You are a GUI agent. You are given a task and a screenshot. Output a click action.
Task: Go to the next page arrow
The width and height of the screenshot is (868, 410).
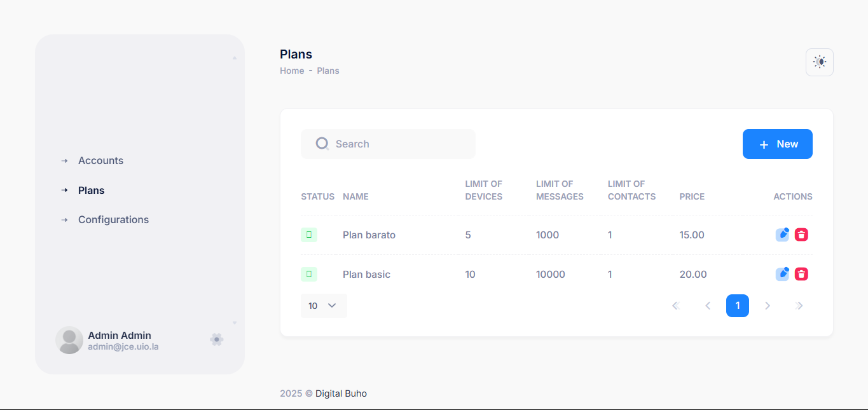pyautogui.click(x=768, y=306)
